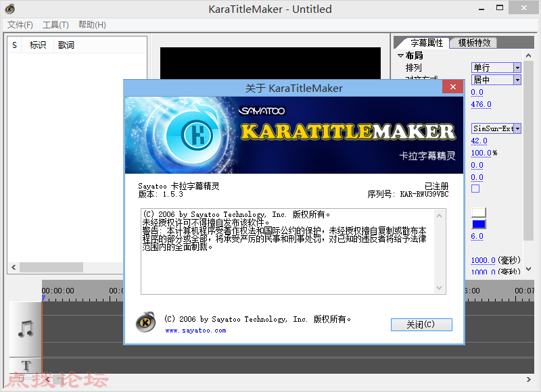Switch to the 字幕属性 tab
This screenshot has height=392, width=541.
[x=426, y=43]
